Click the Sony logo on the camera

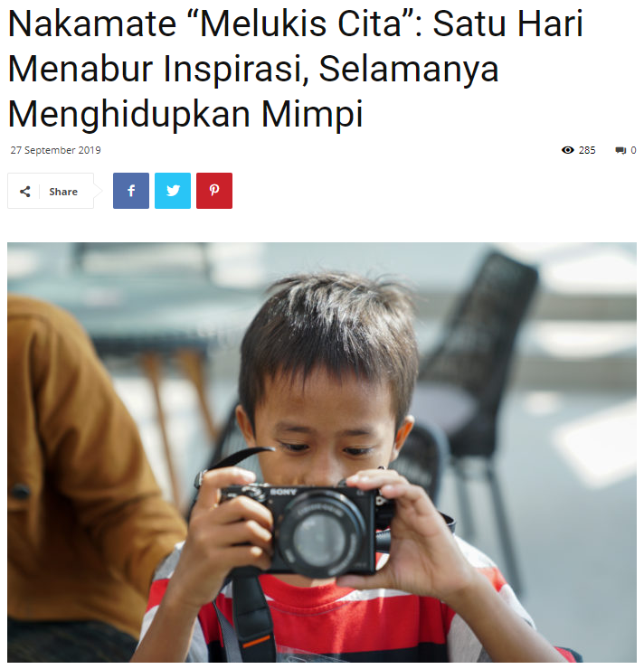coord(283,492)
